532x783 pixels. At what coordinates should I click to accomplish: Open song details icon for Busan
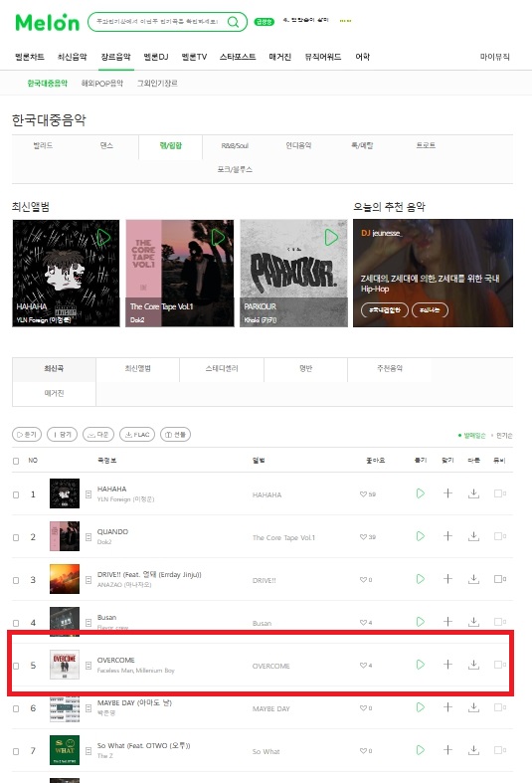[x=89, y=622]
